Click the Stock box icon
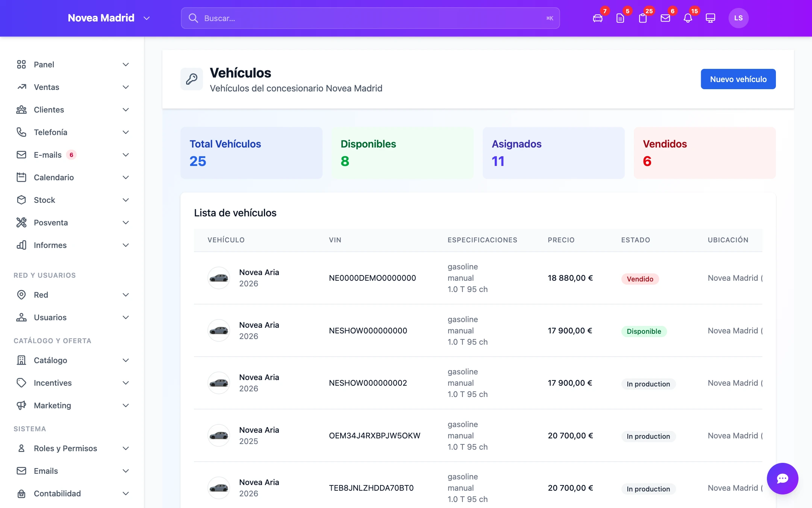812x508 pixels. (21, 200)
